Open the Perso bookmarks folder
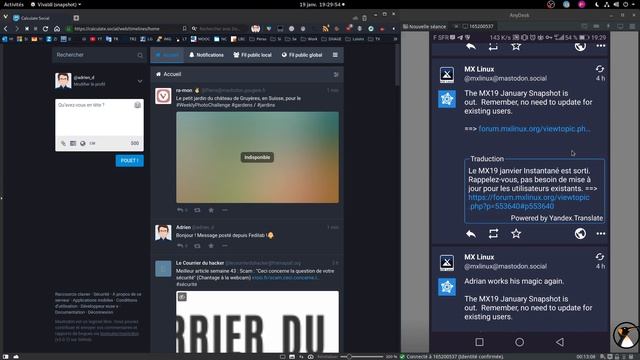This screenshot has width=640, height=360. click(258, 39)
